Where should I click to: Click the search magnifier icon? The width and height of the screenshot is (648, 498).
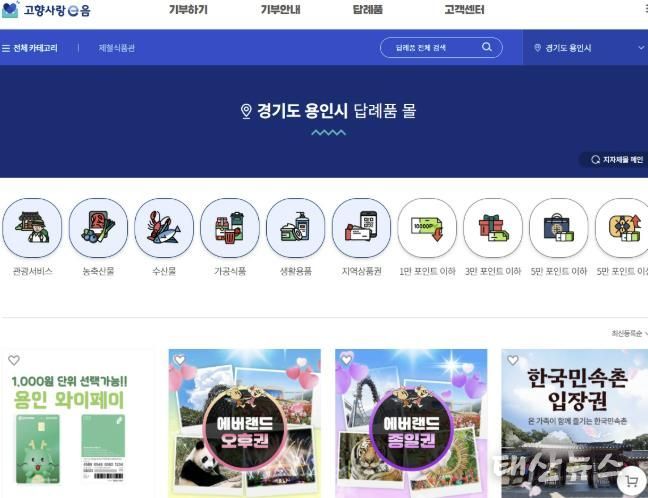pyautogui.click(x=487, y=47)
